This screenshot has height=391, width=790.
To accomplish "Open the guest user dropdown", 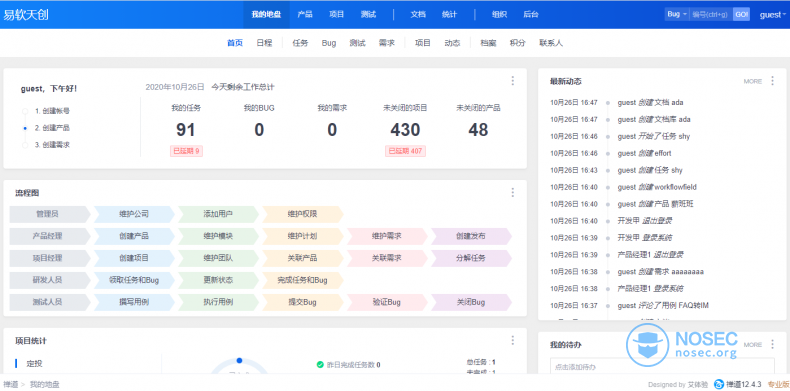I will [772, 15].
